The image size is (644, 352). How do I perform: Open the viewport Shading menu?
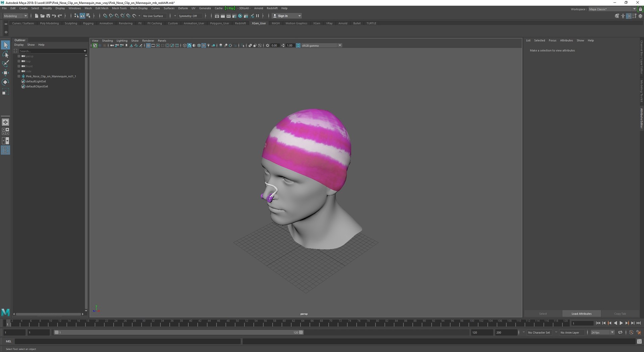107,41
